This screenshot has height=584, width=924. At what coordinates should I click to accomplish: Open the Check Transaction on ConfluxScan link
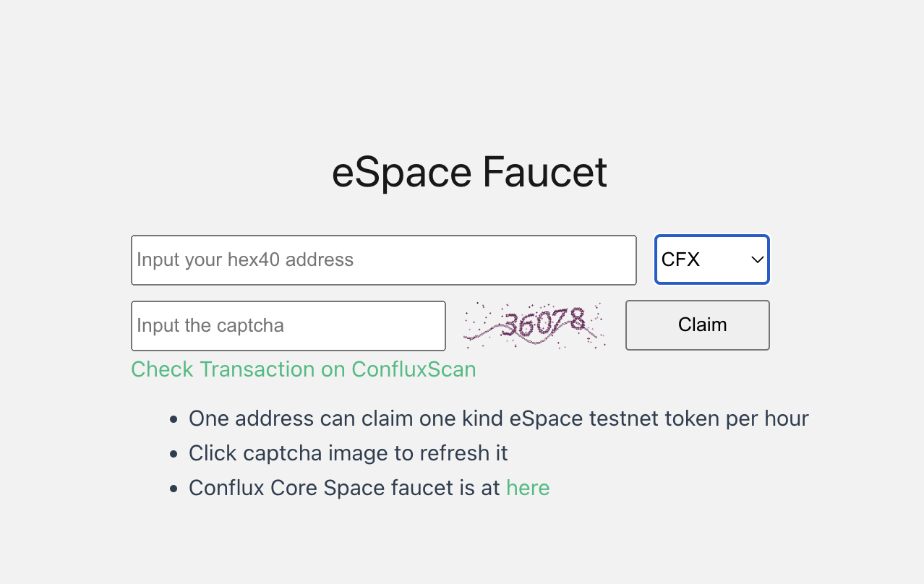click(304, 369)
